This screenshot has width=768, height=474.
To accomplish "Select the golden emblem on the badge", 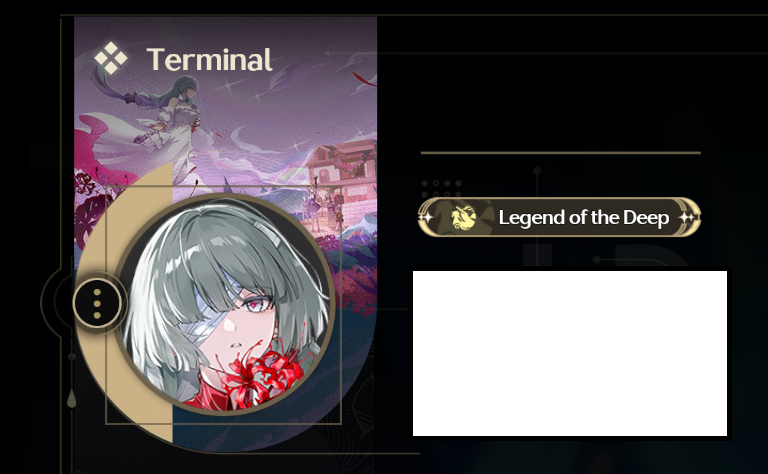I will pos(463,217).
